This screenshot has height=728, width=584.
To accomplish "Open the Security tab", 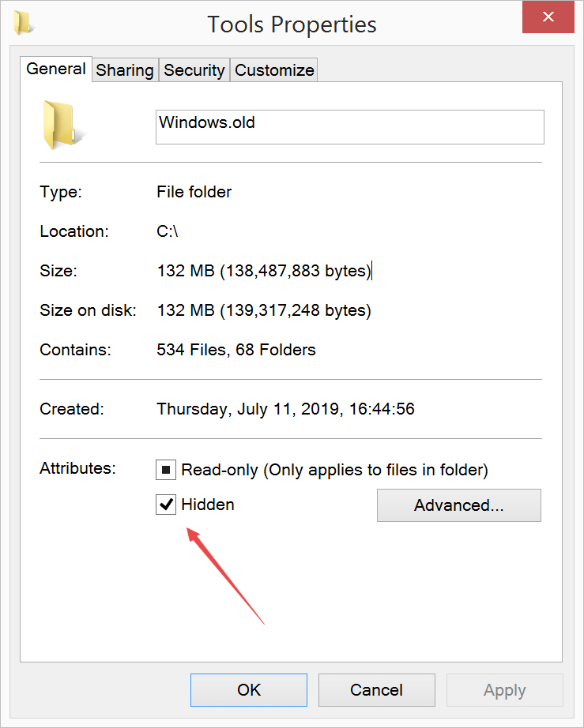I will [194, 70].
